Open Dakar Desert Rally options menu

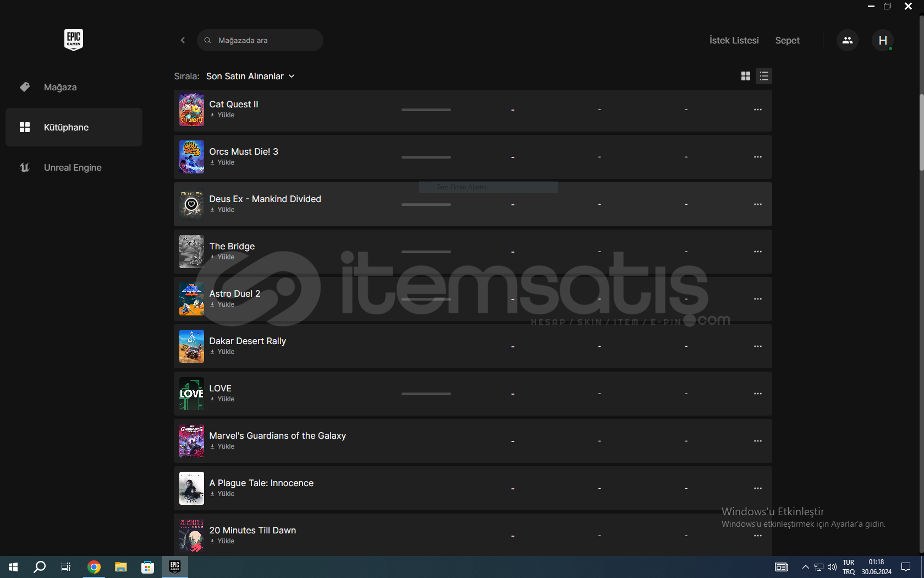click(x=757, y=346)
